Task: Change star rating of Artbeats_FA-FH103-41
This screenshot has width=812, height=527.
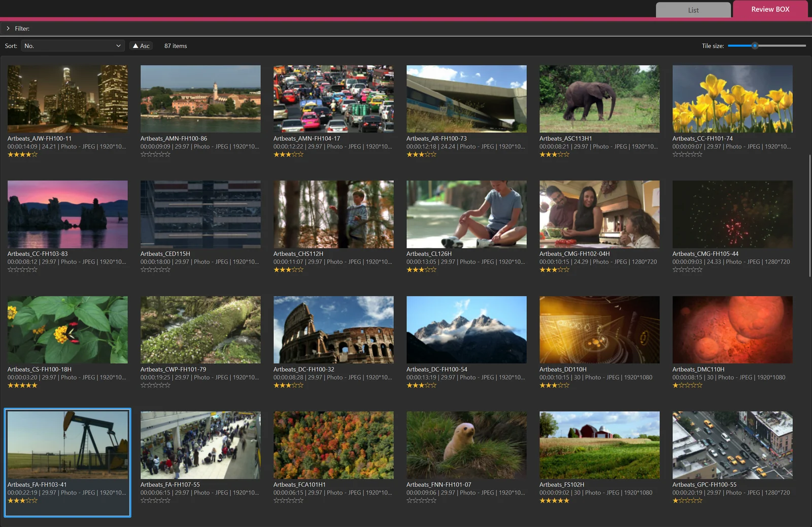Action: 22,501
